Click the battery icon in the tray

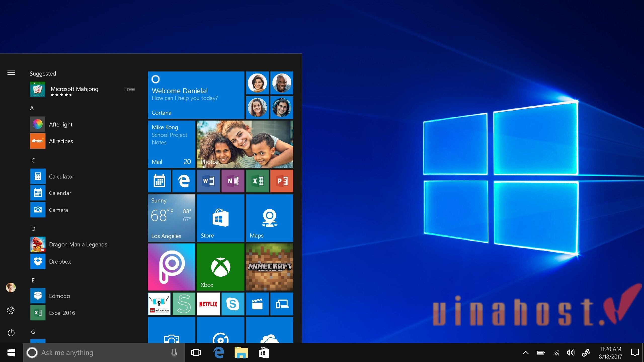541,352
